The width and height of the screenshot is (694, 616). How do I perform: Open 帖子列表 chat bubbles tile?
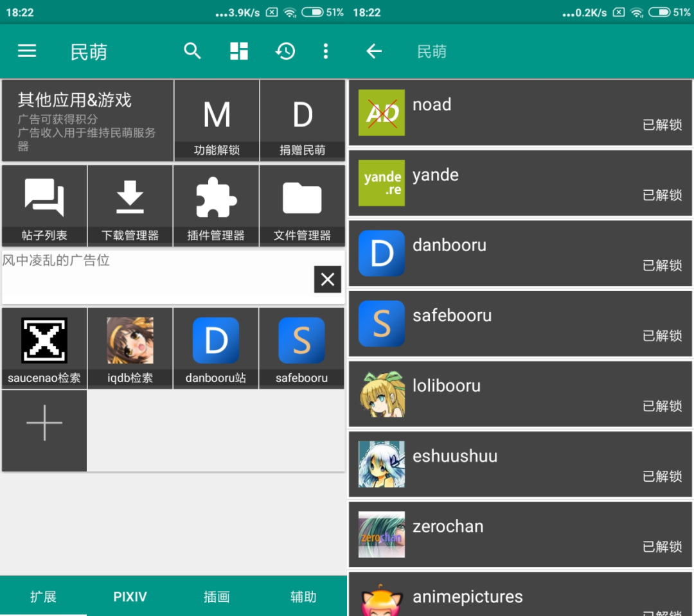(x=44, y=206)
